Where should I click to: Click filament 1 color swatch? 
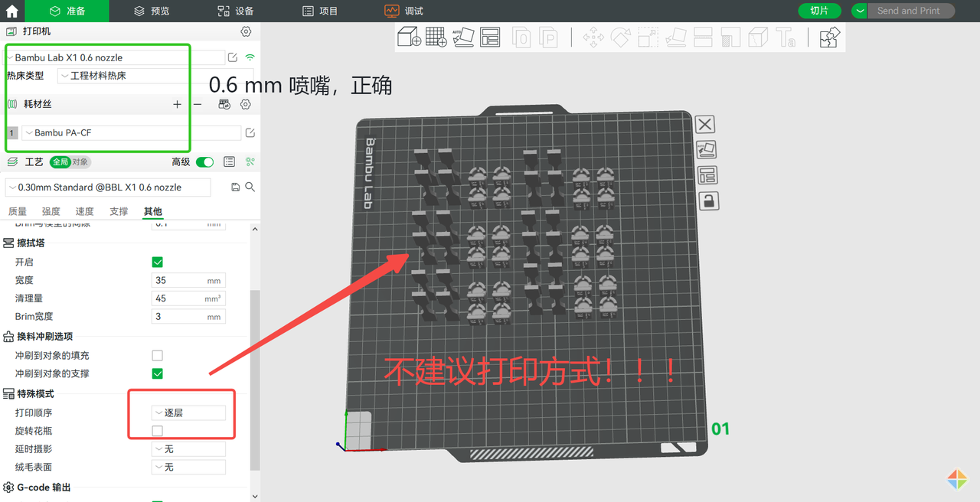click(12, 133)
